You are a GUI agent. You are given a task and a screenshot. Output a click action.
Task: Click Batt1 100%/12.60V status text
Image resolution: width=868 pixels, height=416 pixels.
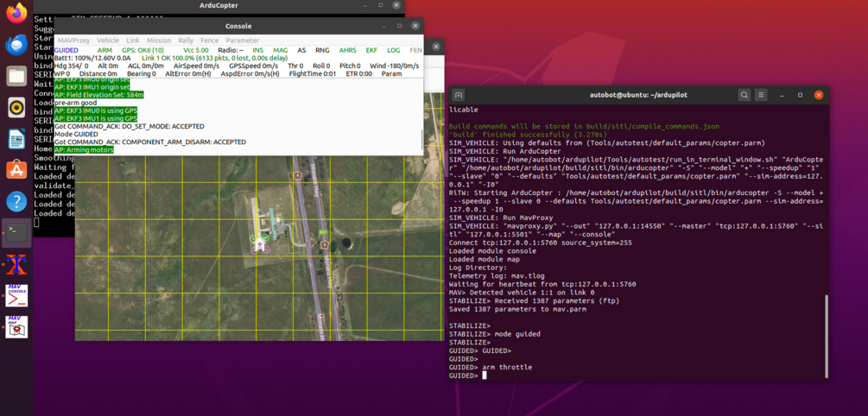click(92, 58)
